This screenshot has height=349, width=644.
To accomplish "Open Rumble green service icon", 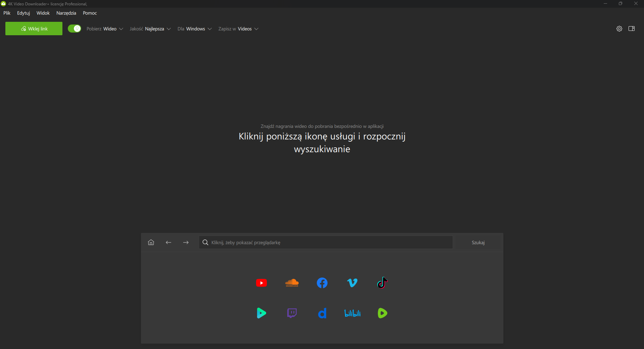I will click(x=382, y=313).
